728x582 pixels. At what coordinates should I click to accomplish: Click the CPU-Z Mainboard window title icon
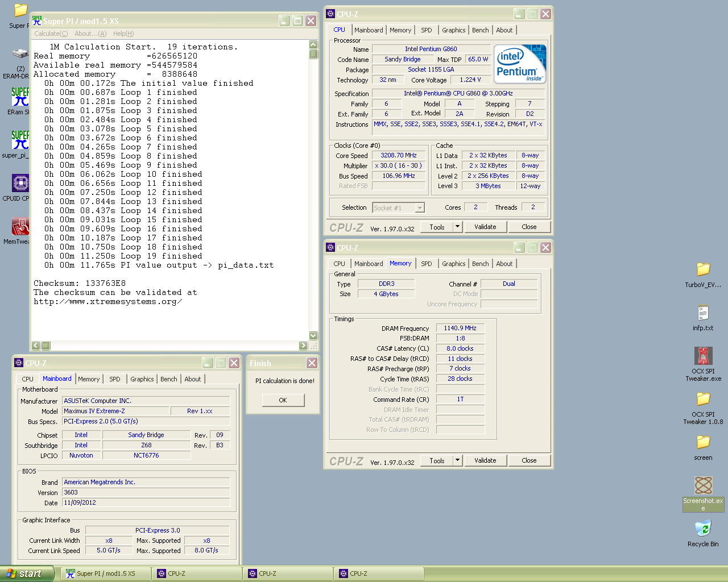[19, 363]
